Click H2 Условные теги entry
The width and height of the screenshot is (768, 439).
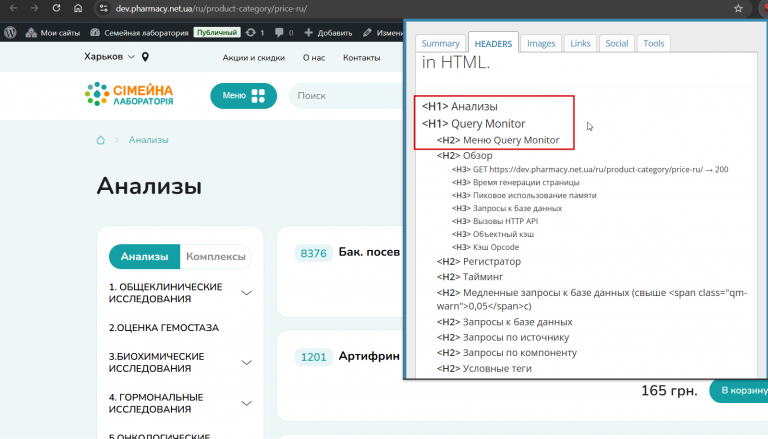point(484,368)
